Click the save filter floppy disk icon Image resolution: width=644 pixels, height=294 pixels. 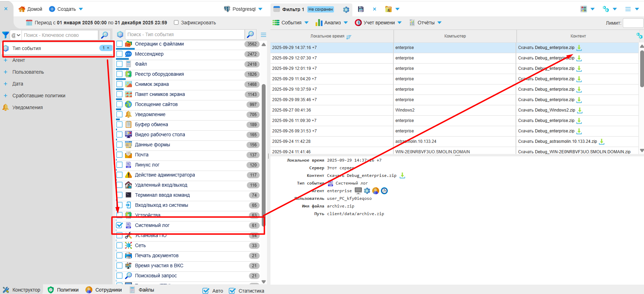[361, 9]
